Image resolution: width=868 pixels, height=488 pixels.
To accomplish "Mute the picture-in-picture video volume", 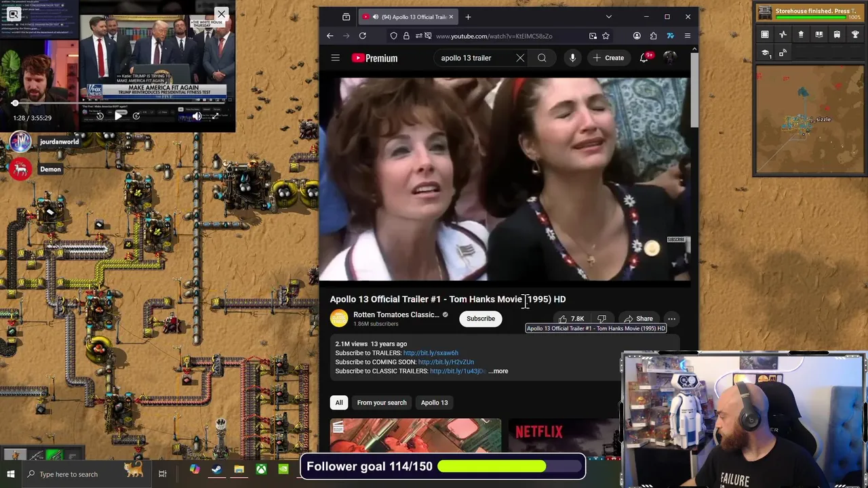I will tap(197, 116).
